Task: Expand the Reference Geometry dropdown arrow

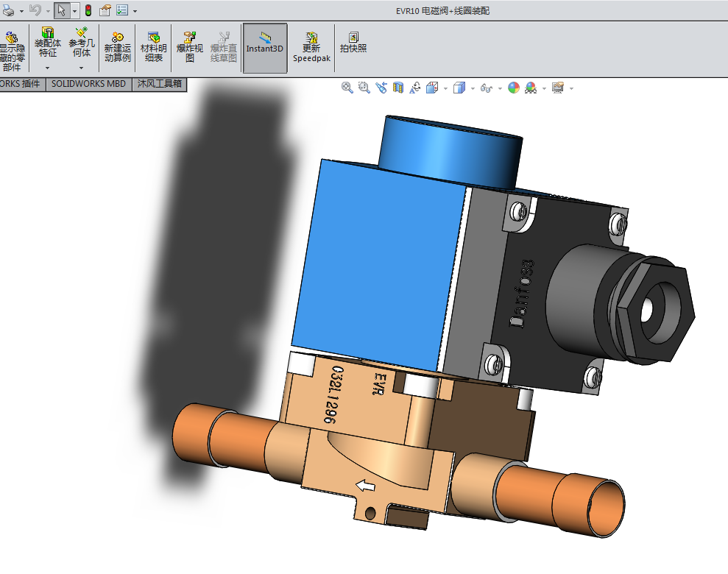Action: (x=81, y=68)
